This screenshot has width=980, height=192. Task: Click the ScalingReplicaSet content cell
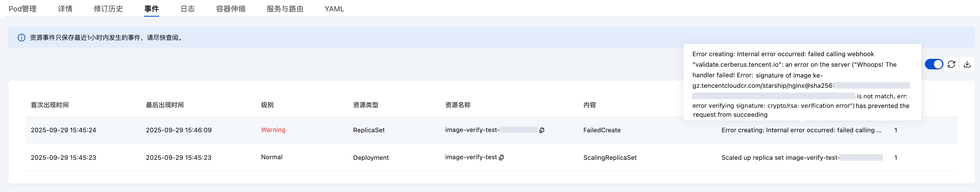610,157
